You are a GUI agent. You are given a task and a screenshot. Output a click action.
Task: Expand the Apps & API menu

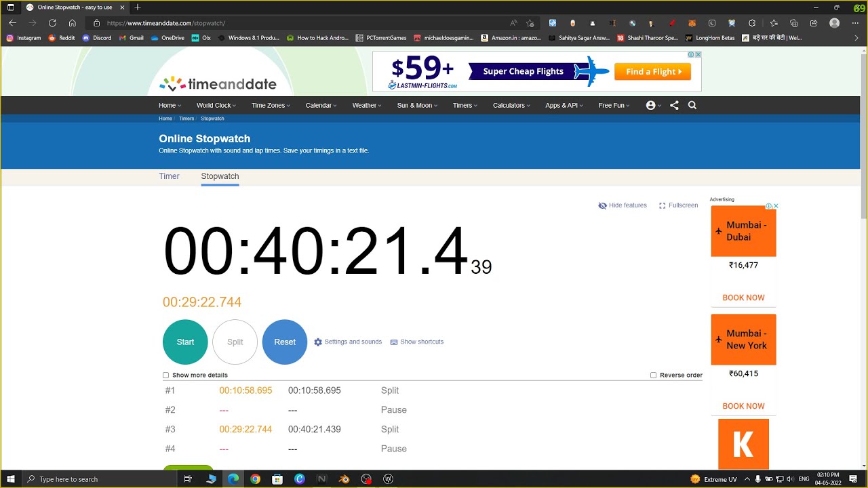tap(564, 106)
